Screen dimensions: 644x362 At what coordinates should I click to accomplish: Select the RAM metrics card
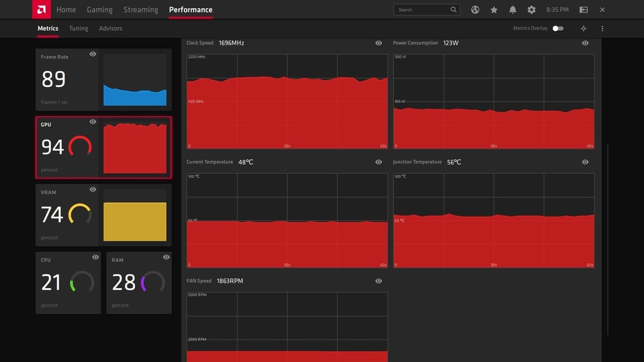pyautogui.click(x=139, y=283)
